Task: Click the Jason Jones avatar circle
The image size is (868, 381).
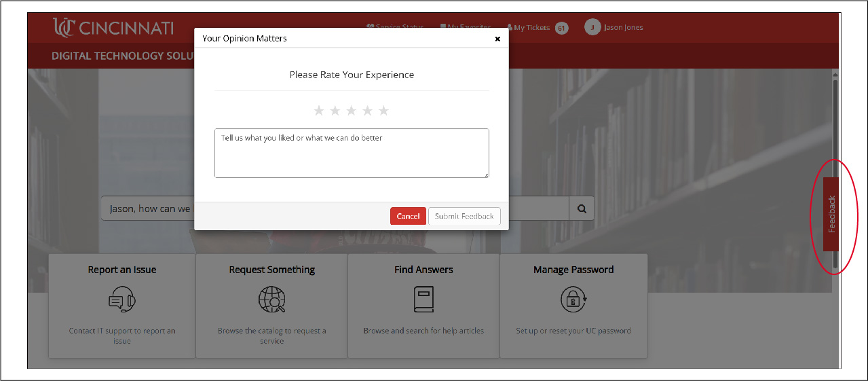Action: tap(592, 28)
